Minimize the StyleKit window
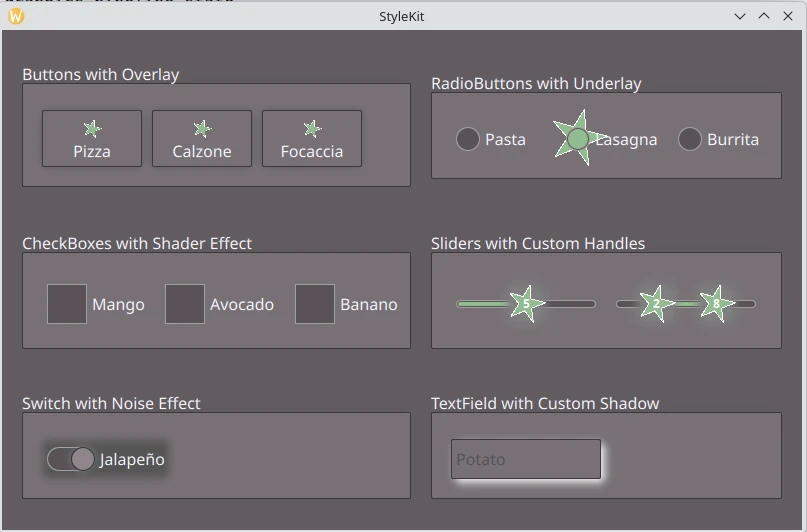The height and width of the screenshot is (532, 807). click(740, 16)
